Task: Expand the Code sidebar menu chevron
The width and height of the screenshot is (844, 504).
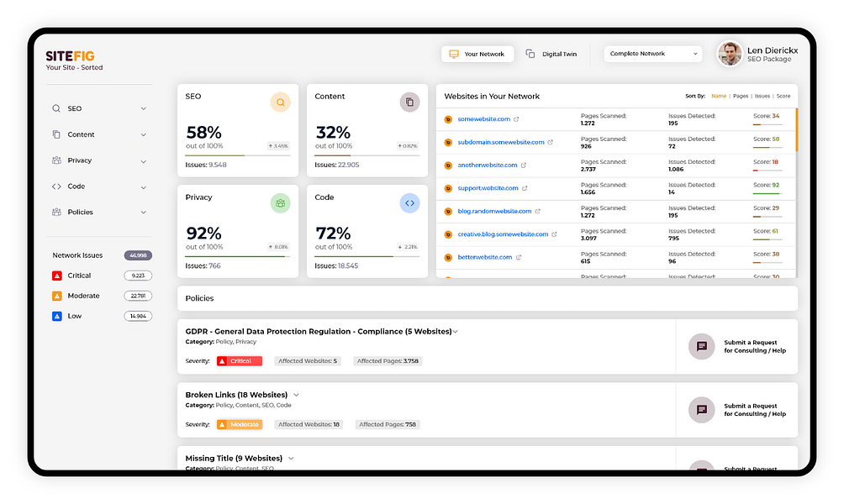Action: (x=143, y=187)
